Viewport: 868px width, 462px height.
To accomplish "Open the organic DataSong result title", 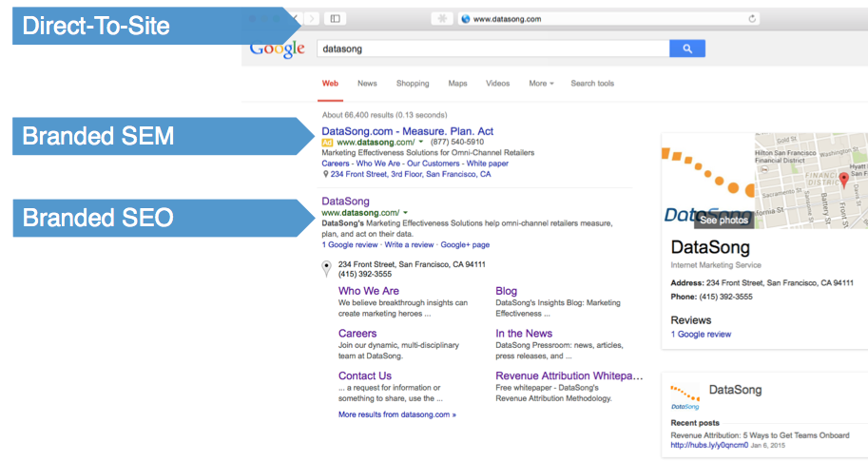I will pyautogui.click(x=345, y=202).
